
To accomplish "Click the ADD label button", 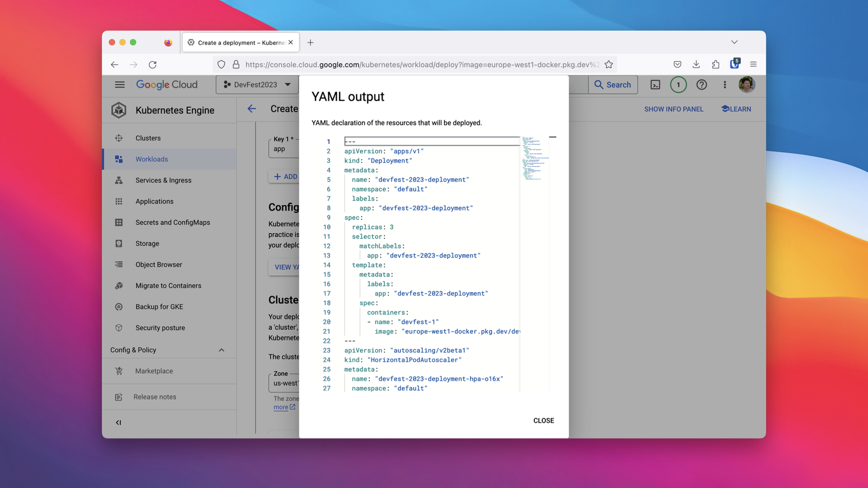I will coord(285,176).
